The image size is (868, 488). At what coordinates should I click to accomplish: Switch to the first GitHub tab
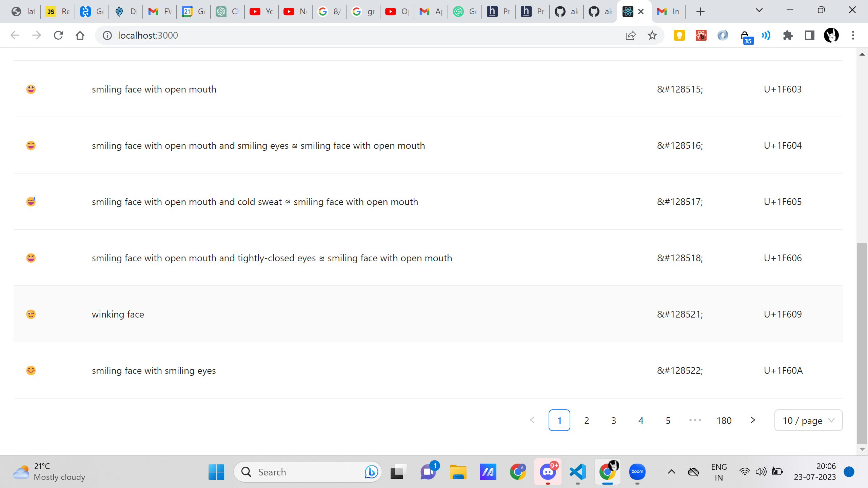tap(566, 12)
